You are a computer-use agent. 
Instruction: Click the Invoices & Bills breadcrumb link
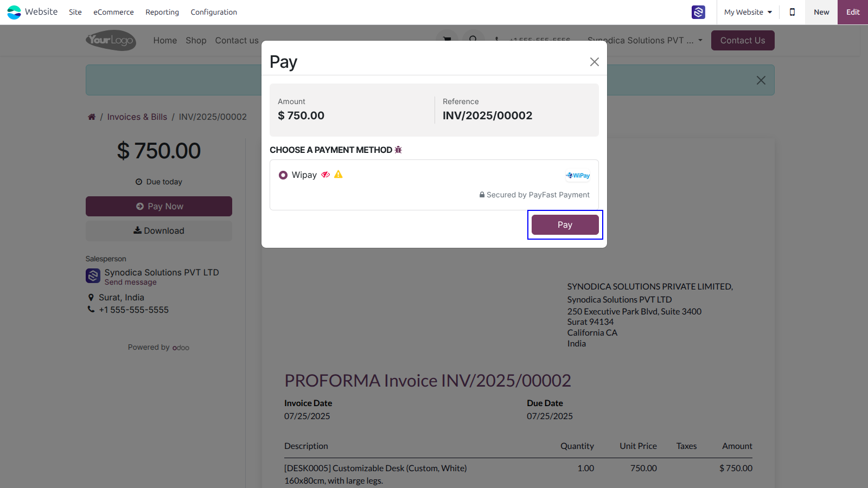[x=137, y=117]
